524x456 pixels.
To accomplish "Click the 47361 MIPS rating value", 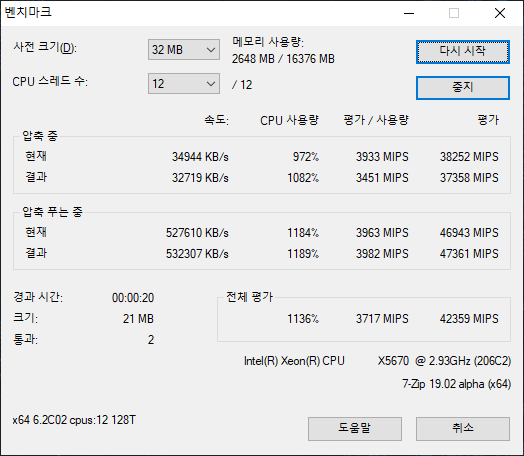I will click(x=469, y=254).
